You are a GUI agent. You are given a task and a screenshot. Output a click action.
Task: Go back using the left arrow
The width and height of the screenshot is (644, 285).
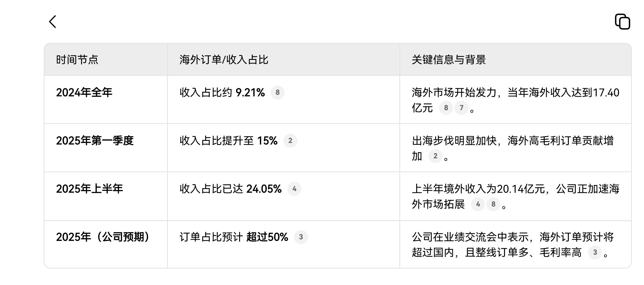click(x=53, y=22)
